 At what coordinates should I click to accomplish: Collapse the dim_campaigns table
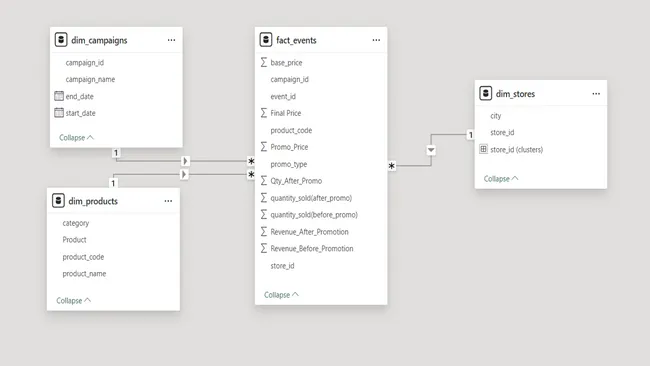tap(76, 138)
